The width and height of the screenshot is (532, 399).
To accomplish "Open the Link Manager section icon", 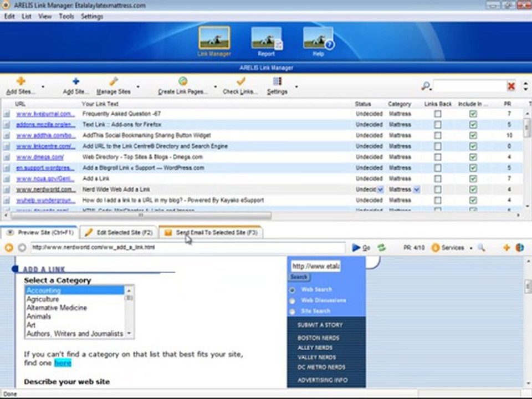I will [x=214, y=38].
